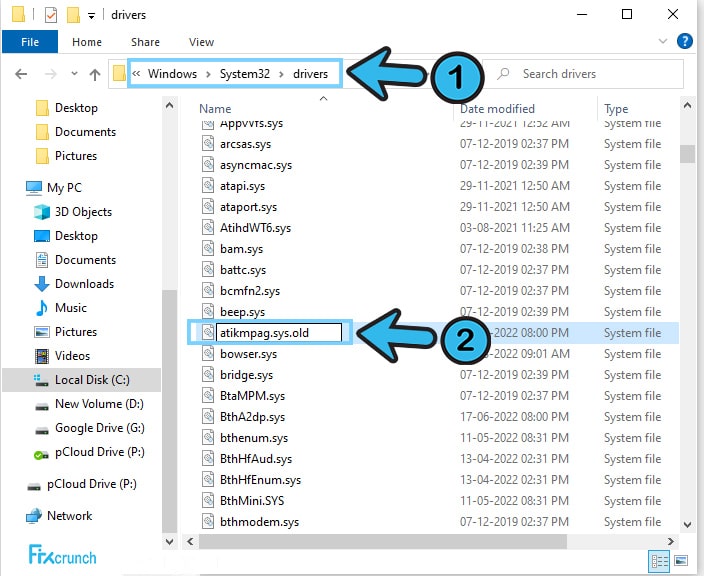The height and width of the screenshot is (576, 704).
Task: Click the battc.sys file icon
Action: point(207,269)
